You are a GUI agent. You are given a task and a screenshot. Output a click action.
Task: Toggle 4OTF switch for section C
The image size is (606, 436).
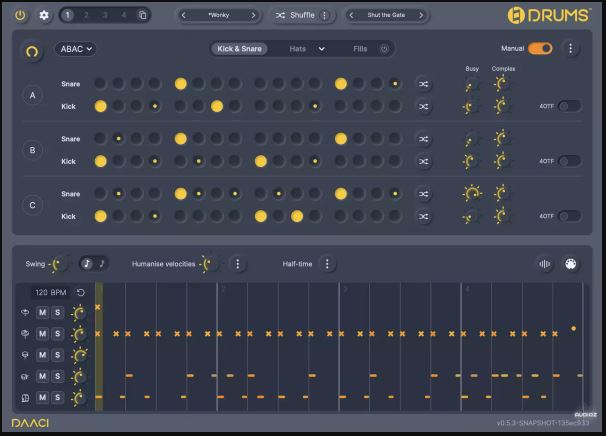point(569,216)
